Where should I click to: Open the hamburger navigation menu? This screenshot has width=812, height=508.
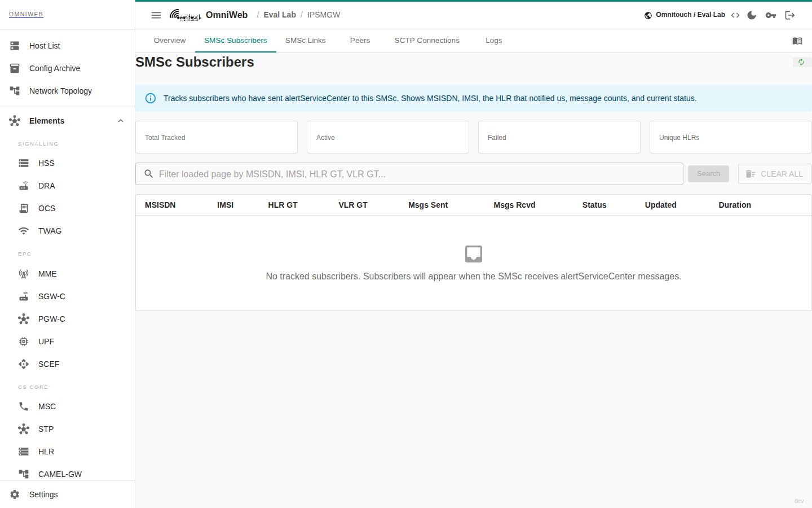(x=156, y=15)
